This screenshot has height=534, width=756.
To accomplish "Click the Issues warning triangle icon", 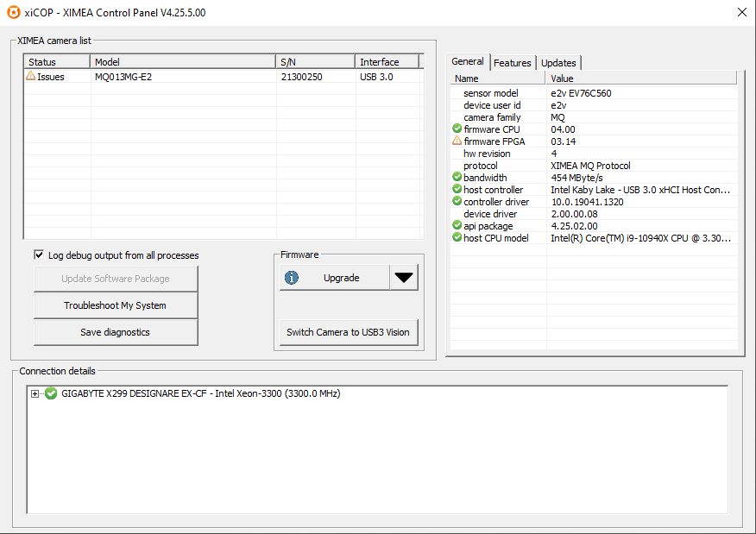I will point(30,76).
